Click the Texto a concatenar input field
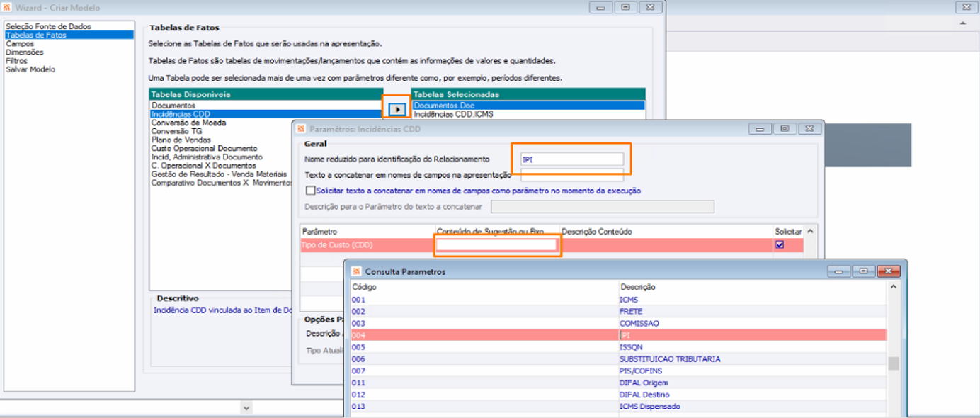The width and height of the screenshot is (980, 418). click(x=572, y=174)
